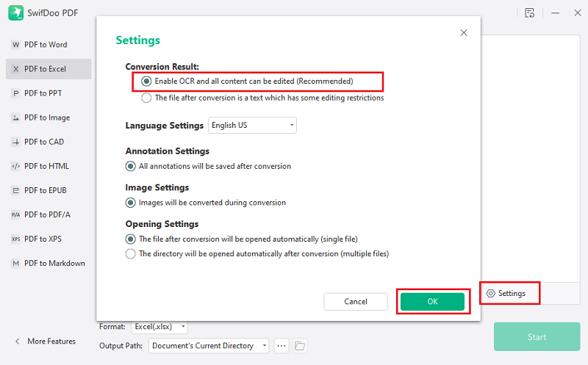
Task: Click the three-dots browse output path button
Action: (282, 345)
